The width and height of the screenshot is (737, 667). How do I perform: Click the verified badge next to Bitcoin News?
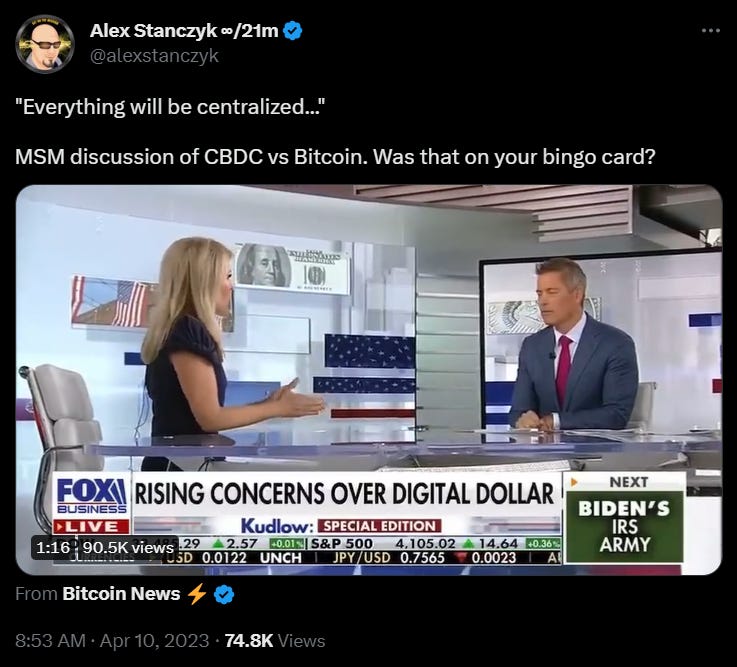(x=224, y=594)
